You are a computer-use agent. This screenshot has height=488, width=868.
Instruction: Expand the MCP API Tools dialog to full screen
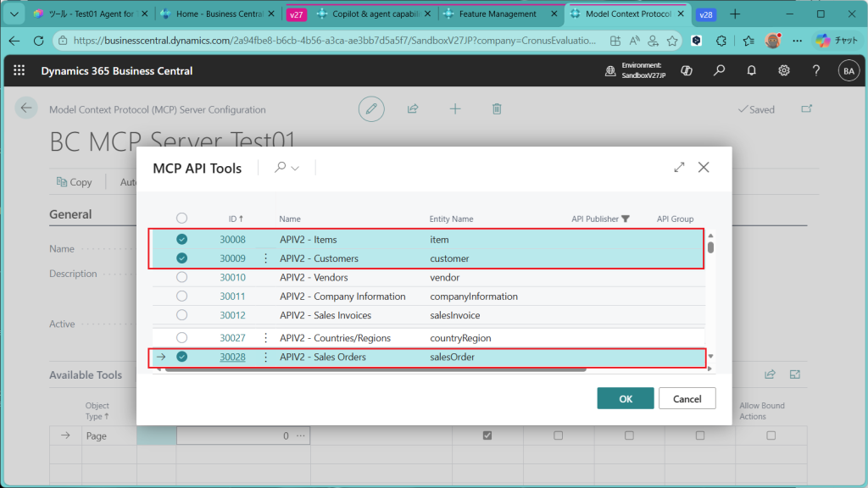679,168
